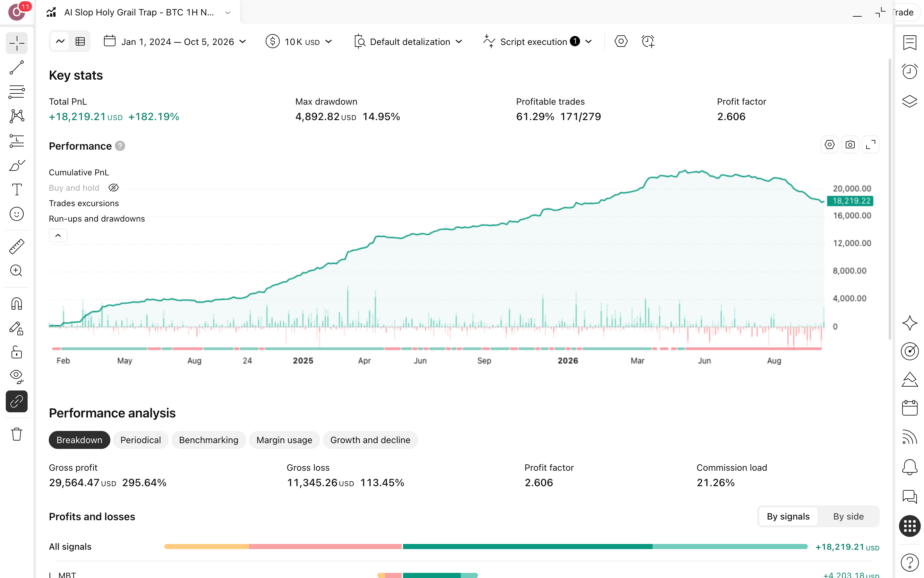
Task: Click the add alert clock icon in toolbar
Action: 648,41
